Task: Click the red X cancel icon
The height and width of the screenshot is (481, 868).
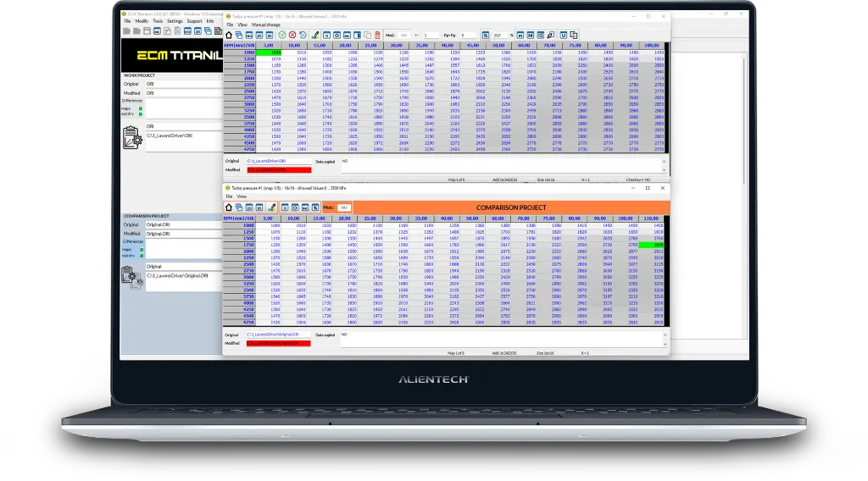Action: pos(292,35)
